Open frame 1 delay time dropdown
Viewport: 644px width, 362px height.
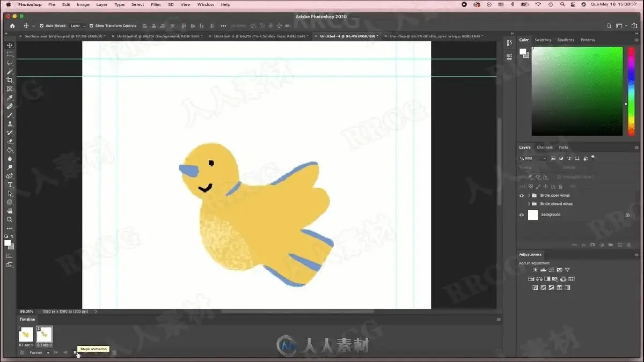click(x=26, y=345)
